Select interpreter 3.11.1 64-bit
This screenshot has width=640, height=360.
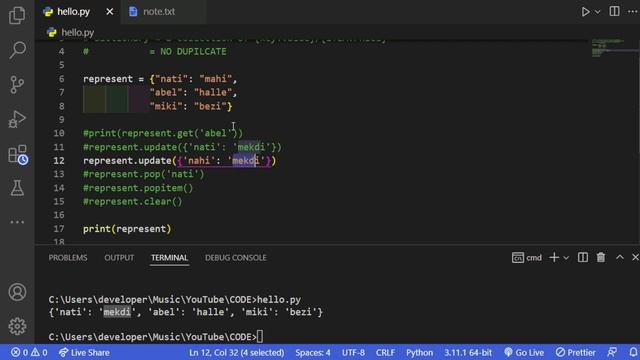click(468, 352)
